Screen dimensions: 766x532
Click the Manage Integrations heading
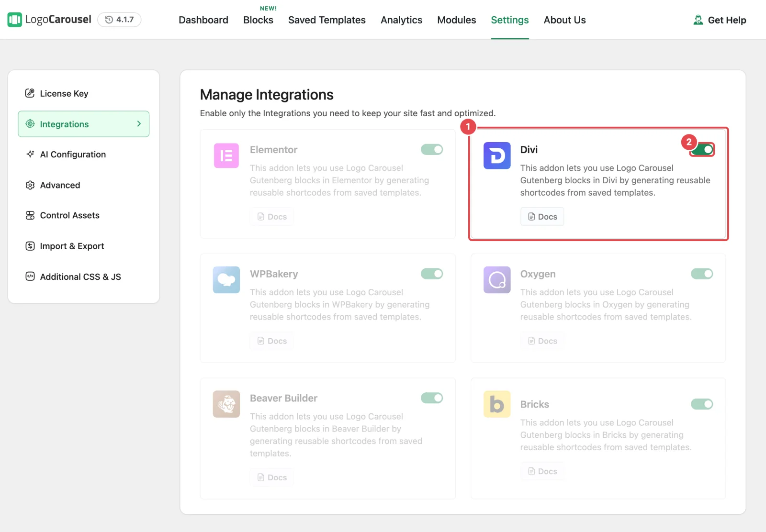coord(267,95)
